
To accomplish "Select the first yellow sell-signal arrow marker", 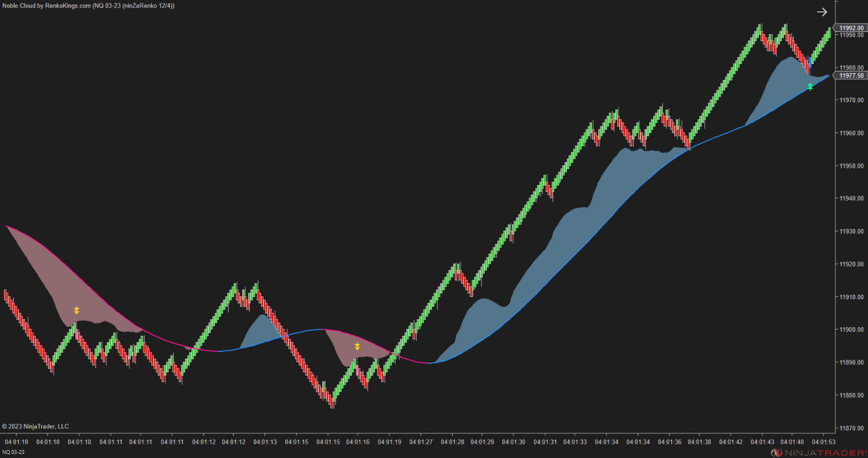I will pyautogui.click(x=77, y=311).
